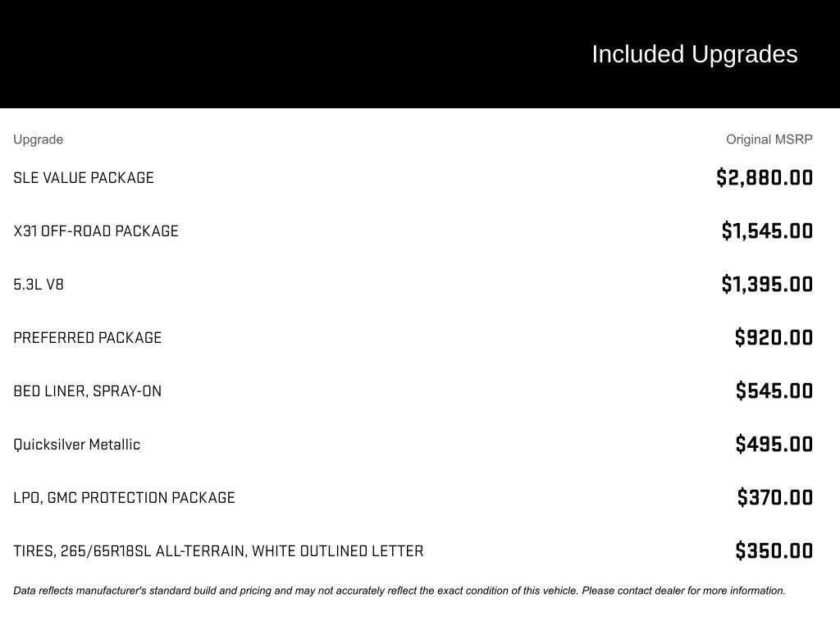Select the LPO, GMC PROTECTION PACKAGE entry
The height and width of the screenshot is (630, 840).
click(x=125, y=498)
